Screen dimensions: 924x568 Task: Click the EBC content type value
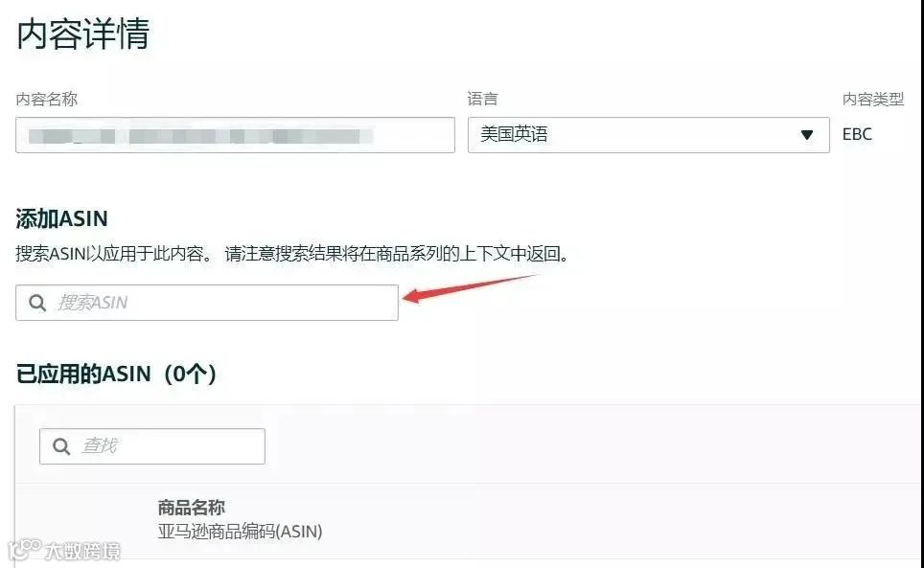pyautogui.click(x=857, y=134)
